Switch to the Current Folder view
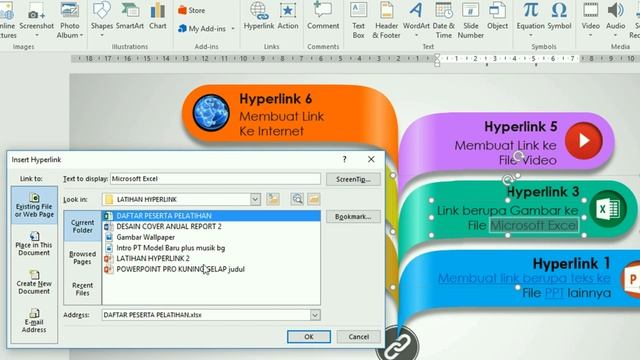Image resolution: width=640 pixels, height=360 pixels. pyautogui.click(x=82, y=226)
